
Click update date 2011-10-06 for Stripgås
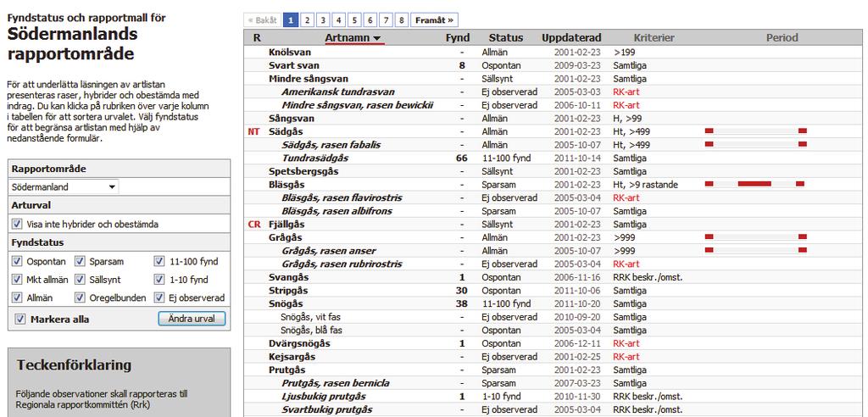coord(576,291)
